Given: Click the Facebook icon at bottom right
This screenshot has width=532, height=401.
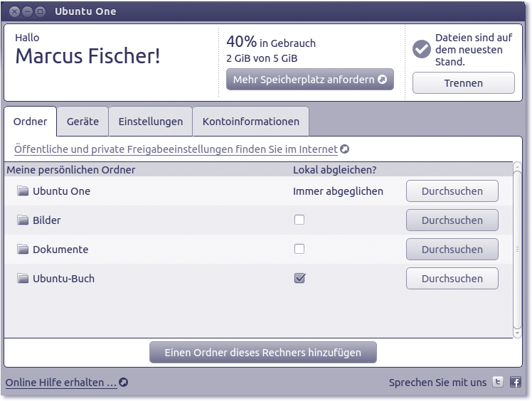Looking at the screenshot, I should pos(516,383).
